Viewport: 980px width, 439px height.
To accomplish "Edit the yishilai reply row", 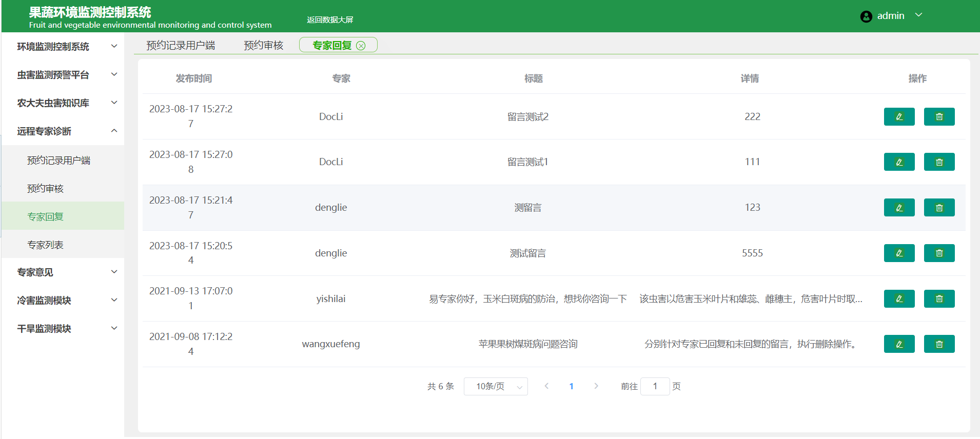I will click(899, 298).
